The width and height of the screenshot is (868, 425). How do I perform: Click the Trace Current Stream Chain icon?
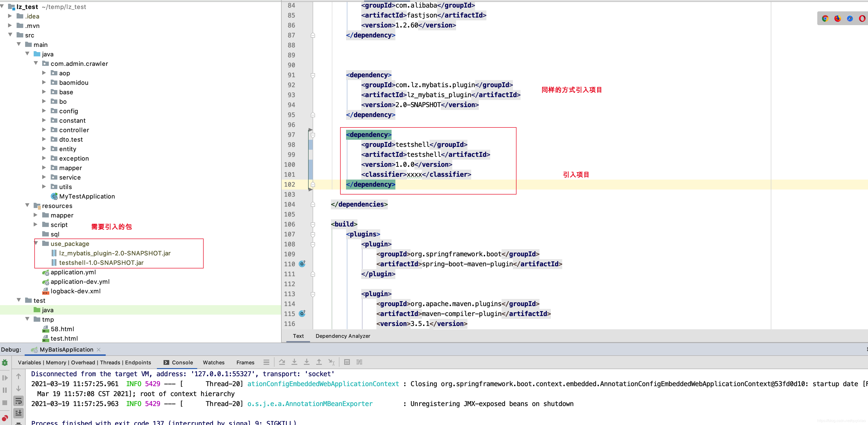pyautogui.click(x=359, y=362)
